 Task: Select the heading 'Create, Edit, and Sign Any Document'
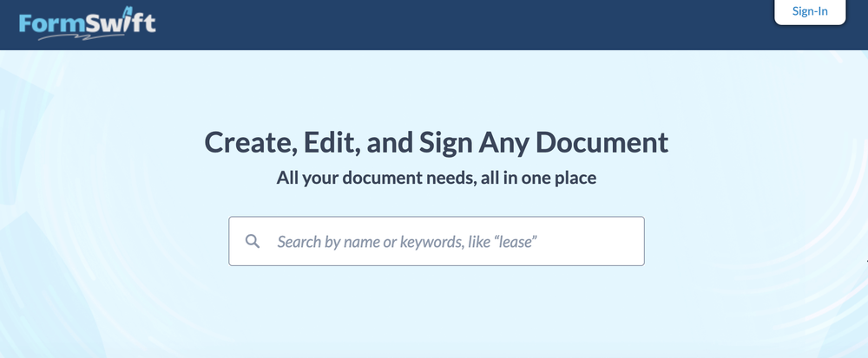437,142
